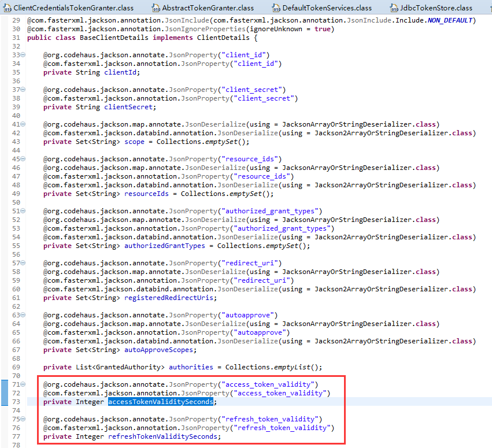Click line number 73 in the gutter
492x448 pixels.
[x=16, y=402]
